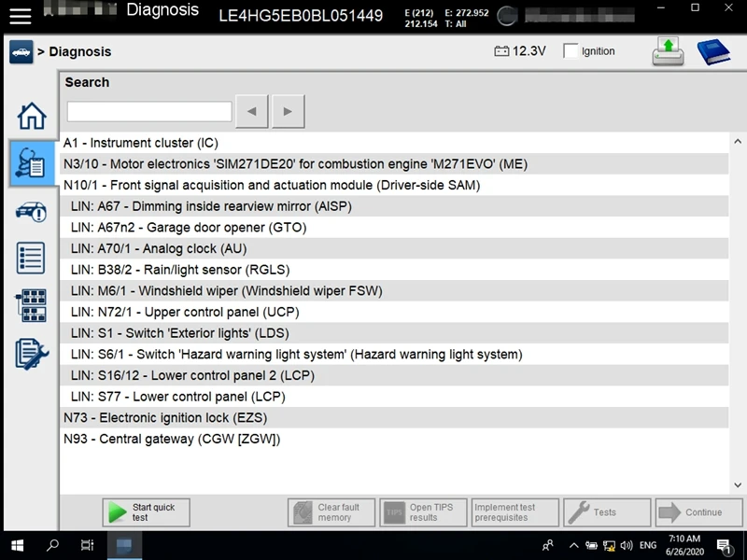This screenshot has height=560, width=747.
Task: Click the round status indicator in header
Action: 507,16
